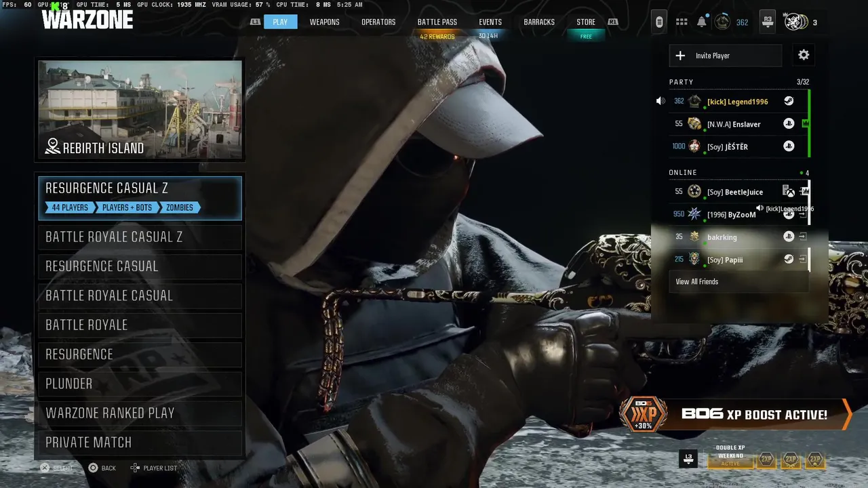Click the L1 bumper icon left of Play

click(x=256, y=22)
